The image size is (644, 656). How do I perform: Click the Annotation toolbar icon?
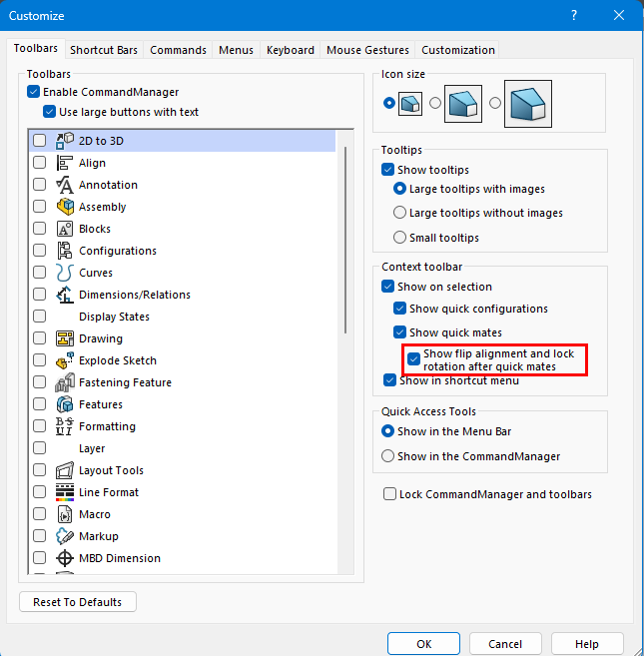(x=65, y=185)
